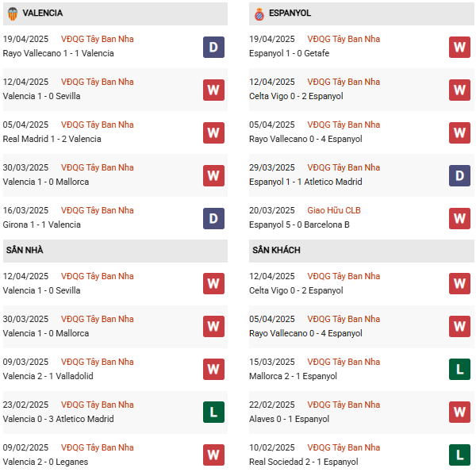This screenshot has width=476, height=472.
Task: Open the Sân Khách section header
Action: pos(277,250)
